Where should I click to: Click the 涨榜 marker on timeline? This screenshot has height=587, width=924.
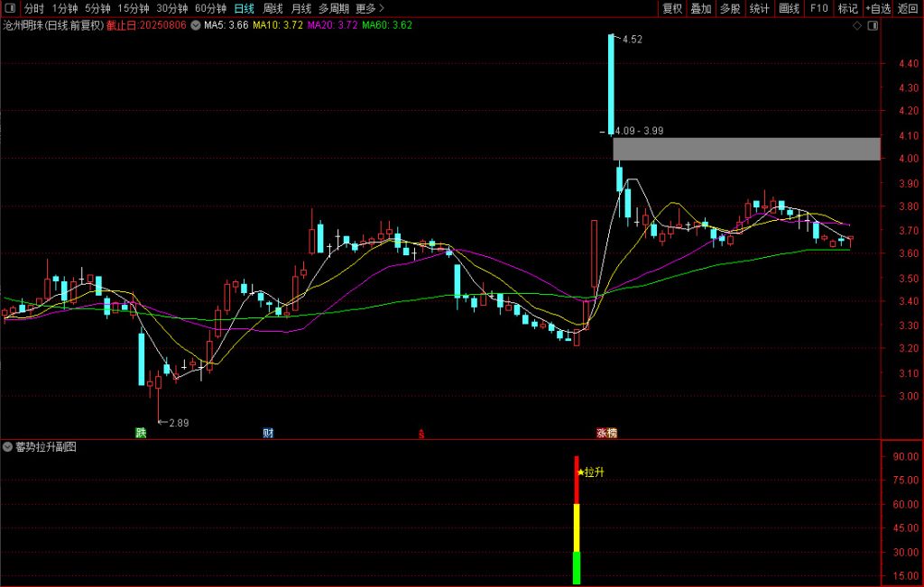(606, 433)
